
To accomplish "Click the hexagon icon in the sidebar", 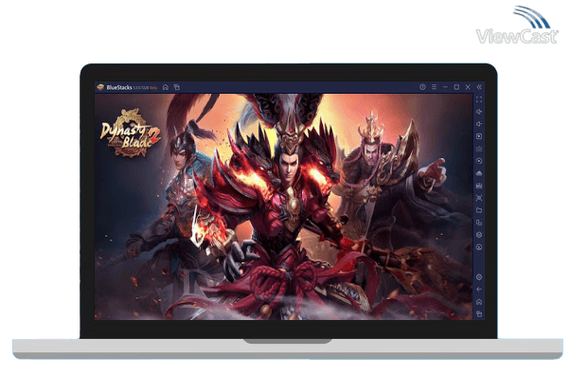I will (479, 235).
